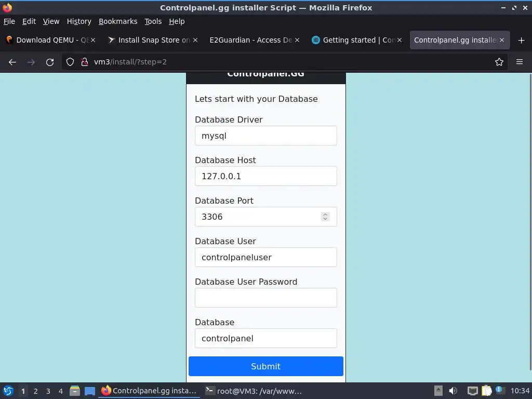The width and height of the screenshot is (532, 399).
Task: Open the File menu
Action: pyautogui.click(x=9, y=21)
